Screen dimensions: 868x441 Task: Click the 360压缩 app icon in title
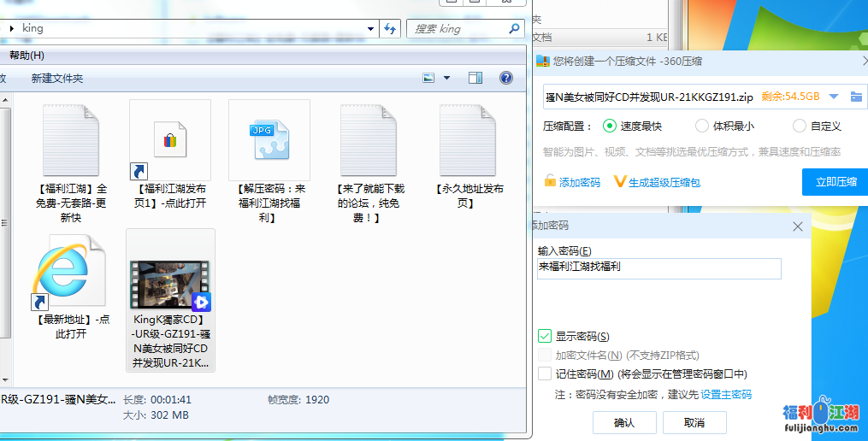[543, 62]
